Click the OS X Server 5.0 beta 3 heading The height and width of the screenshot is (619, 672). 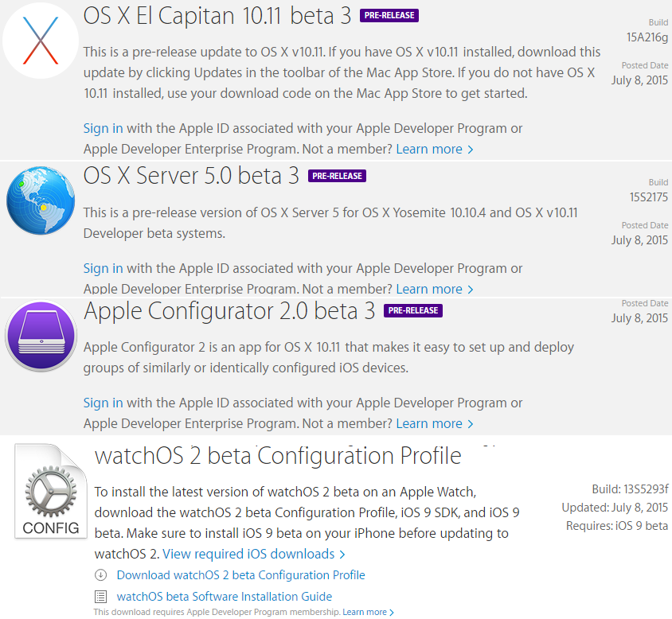pyautogui.click(x=191, y=176)
